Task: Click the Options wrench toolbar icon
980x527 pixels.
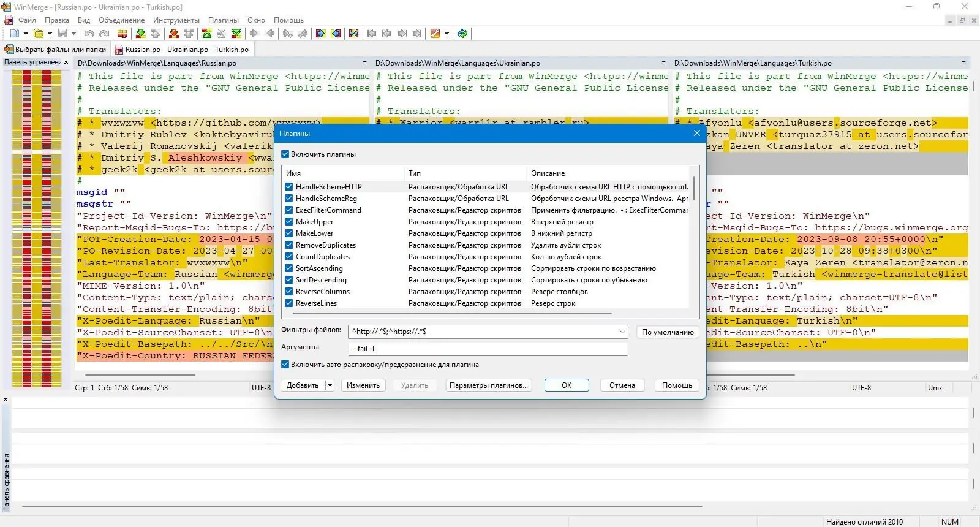Action: pyautogui.click(x=435, y=34)
